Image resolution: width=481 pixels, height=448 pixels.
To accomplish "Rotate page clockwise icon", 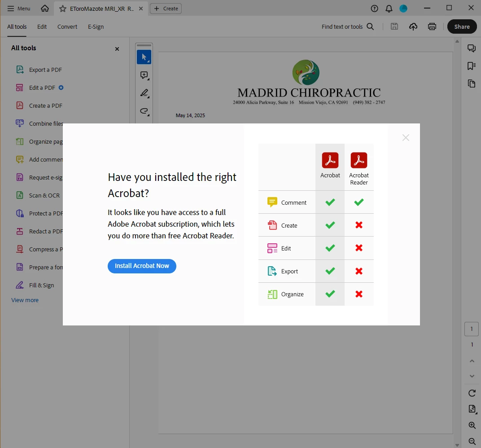I will click(472, 393).
